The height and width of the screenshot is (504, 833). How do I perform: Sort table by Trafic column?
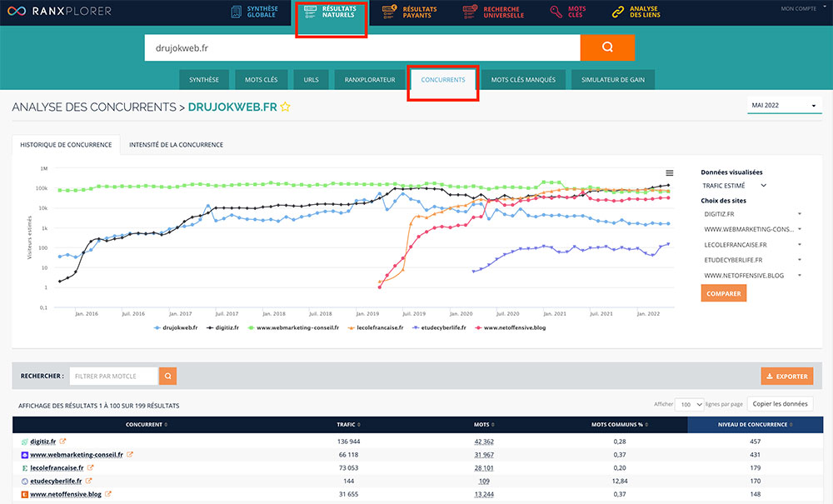[348, 424]
